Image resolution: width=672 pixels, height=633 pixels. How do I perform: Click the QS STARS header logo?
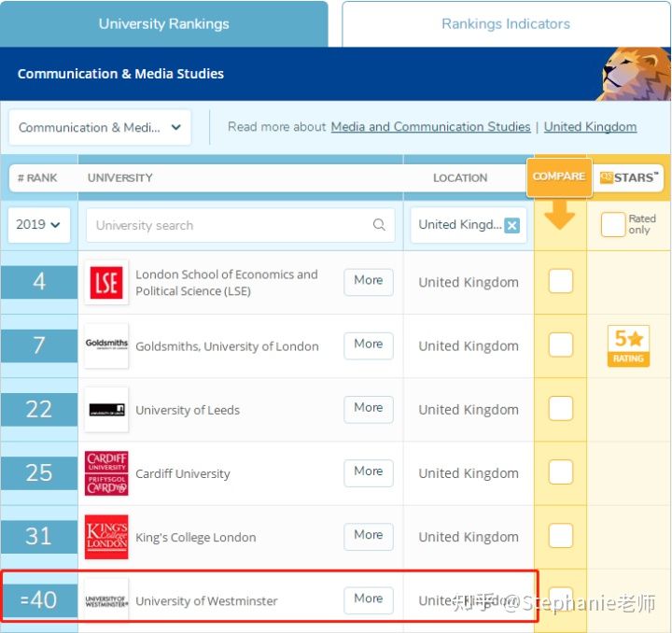[x=629, y=177]
